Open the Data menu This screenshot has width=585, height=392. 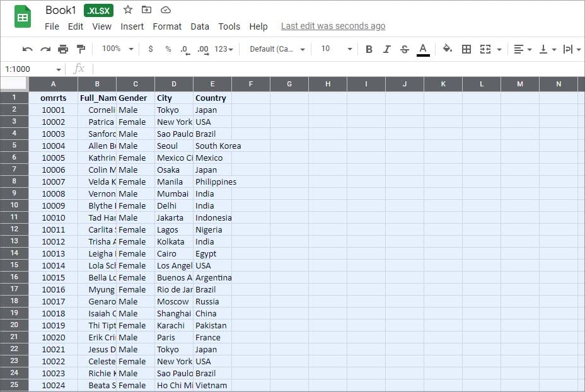(200, 26)
